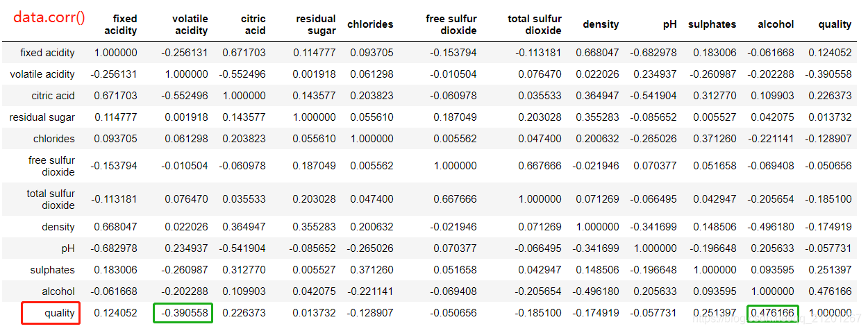The width and height of the screenshot is (868, 331).
Task: Click the 'volatile acidity' column header
Action: tap(190, 24)
